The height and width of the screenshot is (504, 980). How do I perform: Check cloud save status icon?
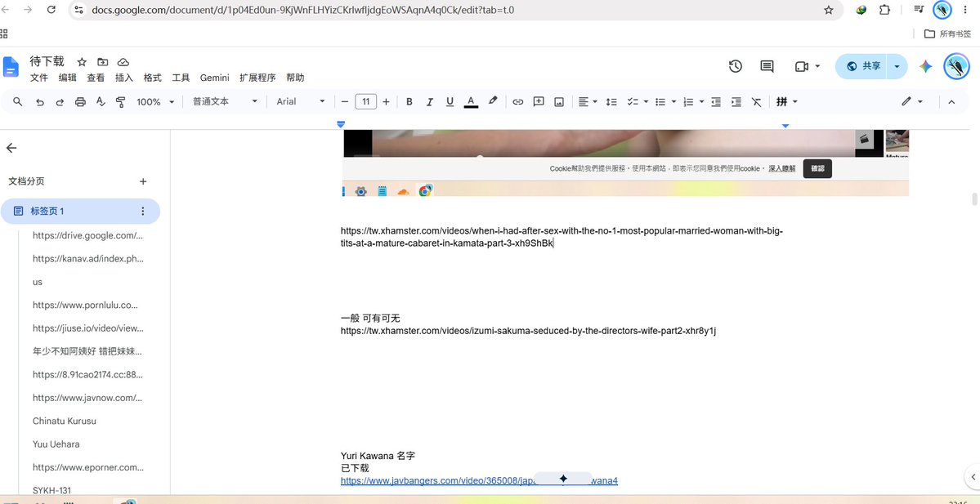pyautogui.click(x=123, y=62)
